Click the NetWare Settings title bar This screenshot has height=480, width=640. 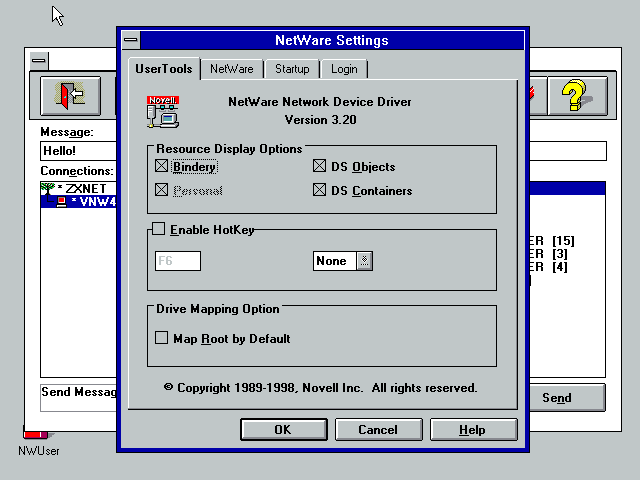click(x=332, y=40)
